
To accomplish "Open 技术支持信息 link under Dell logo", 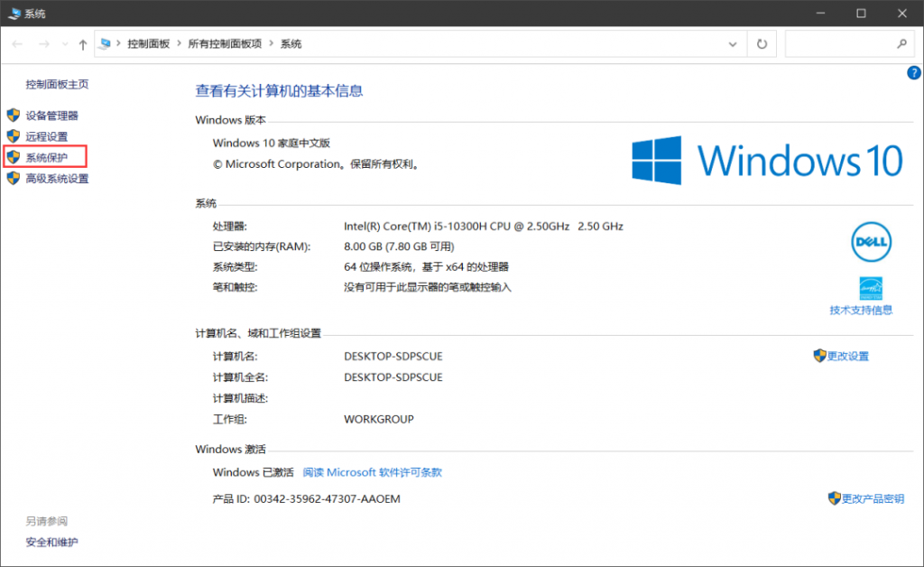I will tap(861, 310).
